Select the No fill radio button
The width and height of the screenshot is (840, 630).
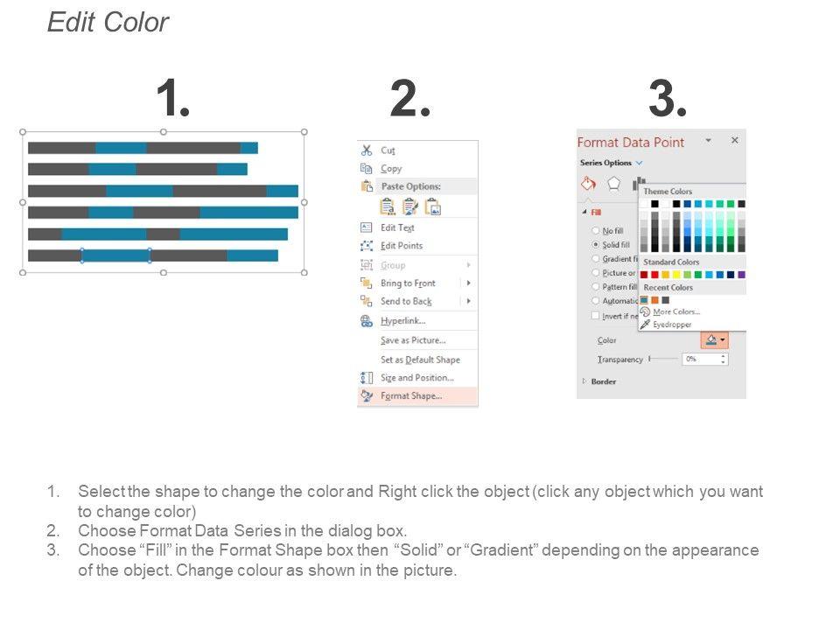click(x=596, y=231)
